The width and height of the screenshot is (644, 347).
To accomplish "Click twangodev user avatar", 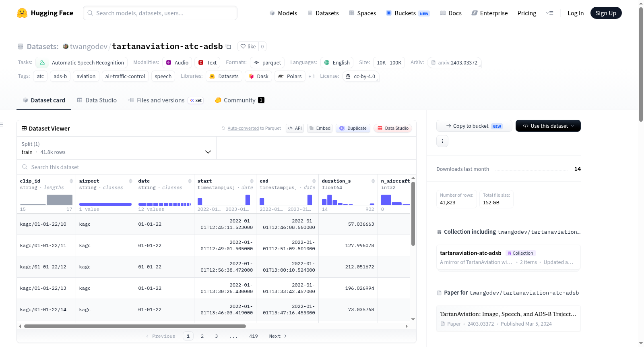I will (x=66, y=46).
